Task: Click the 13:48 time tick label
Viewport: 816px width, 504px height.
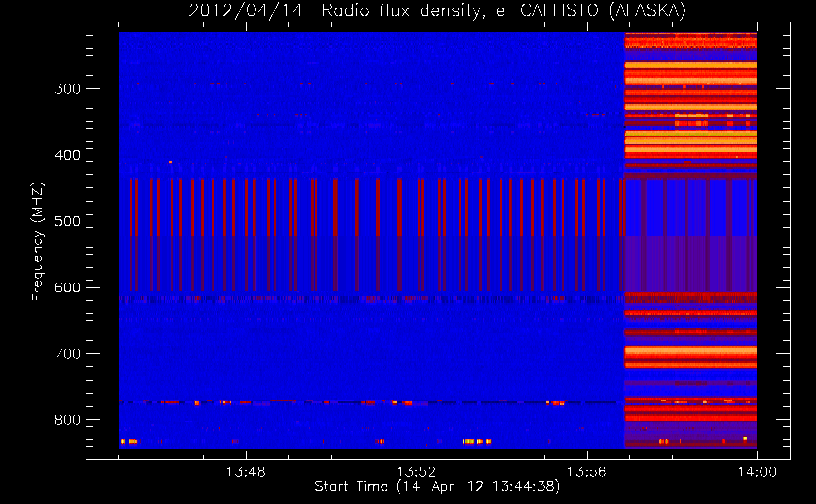Action: [246, 472]
